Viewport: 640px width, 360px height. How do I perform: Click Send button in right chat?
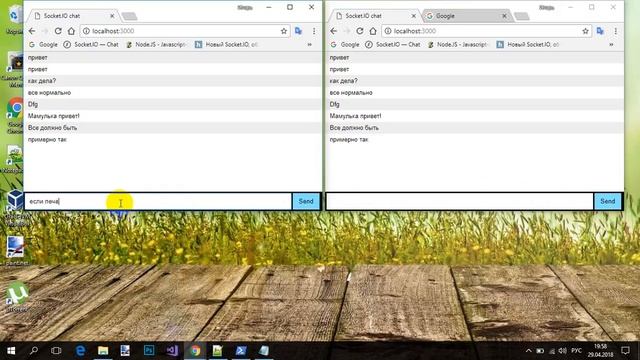click(607, 201)
